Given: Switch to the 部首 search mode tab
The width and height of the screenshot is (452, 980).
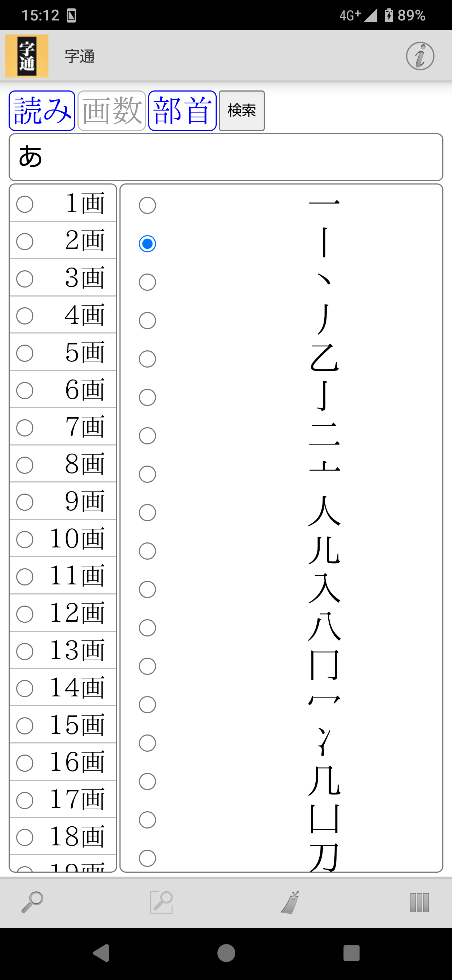Looking at the screenshot, I should pyautogui.click(x=183, y=111).
